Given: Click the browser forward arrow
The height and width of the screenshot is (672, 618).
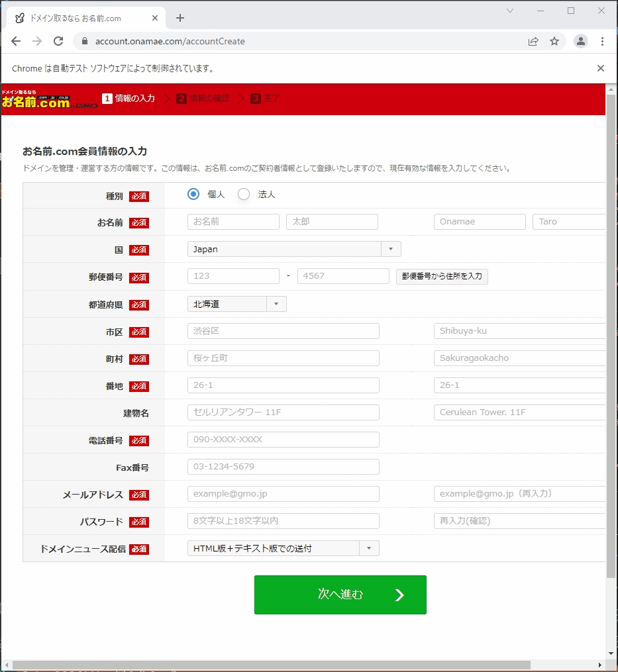Looking at the screenshot, I should click(37, 41).
